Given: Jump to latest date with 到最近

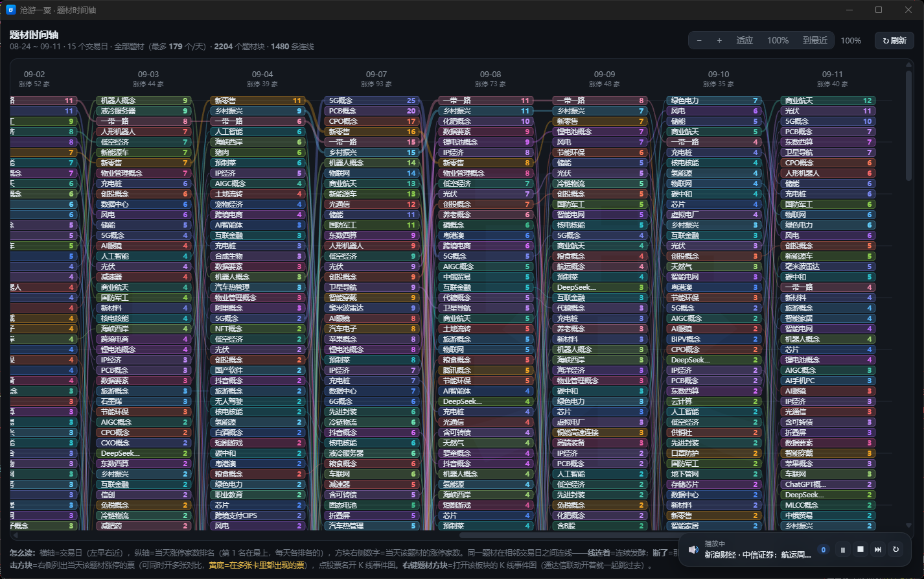Looking at the screenshot, I should (815, 40).
